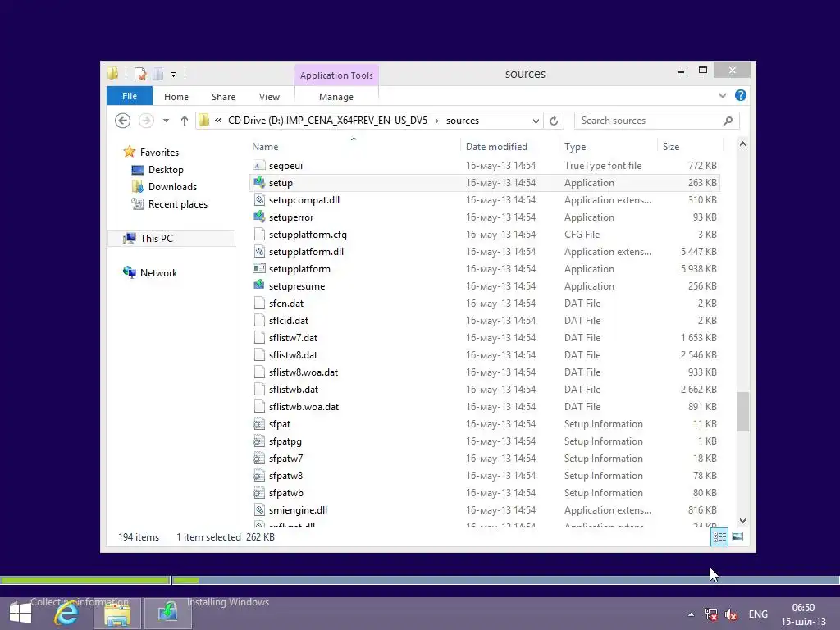Click the muted volume tray icon

click(x=731, y=614)
